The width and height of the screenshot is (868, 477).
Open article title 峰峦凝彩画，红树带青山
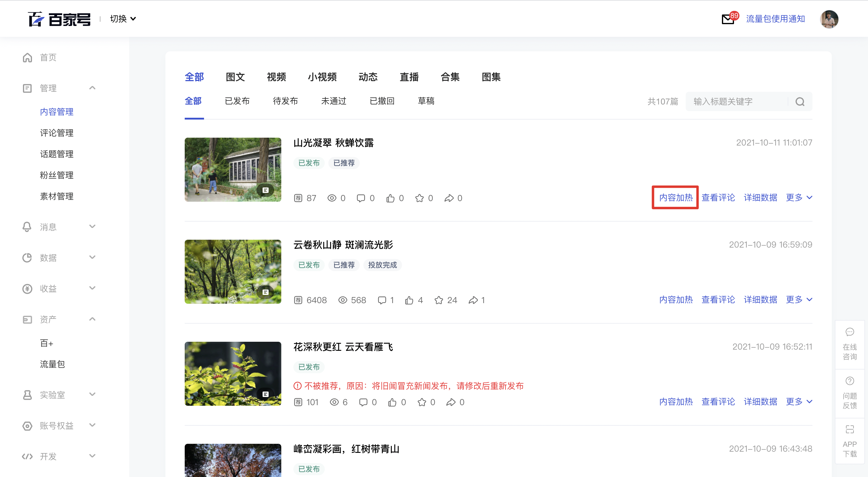(x=346, y=449)
